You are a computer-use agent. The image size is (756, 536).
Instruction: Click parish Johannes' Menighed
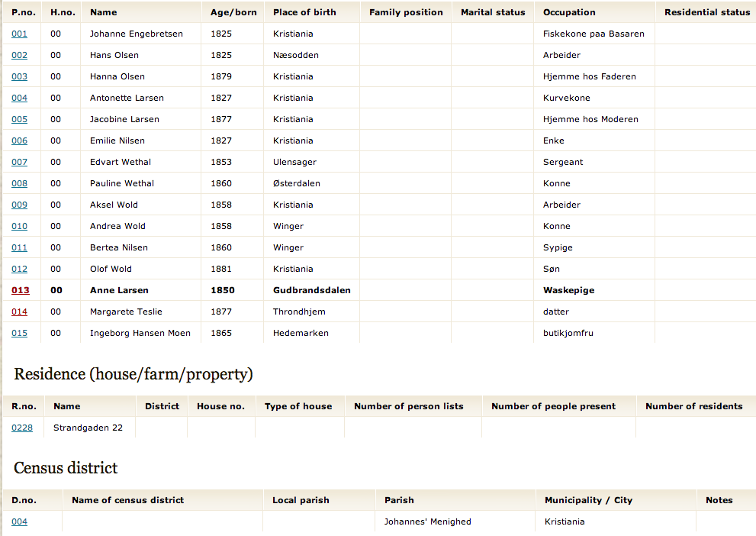click(x=427, y=521)
